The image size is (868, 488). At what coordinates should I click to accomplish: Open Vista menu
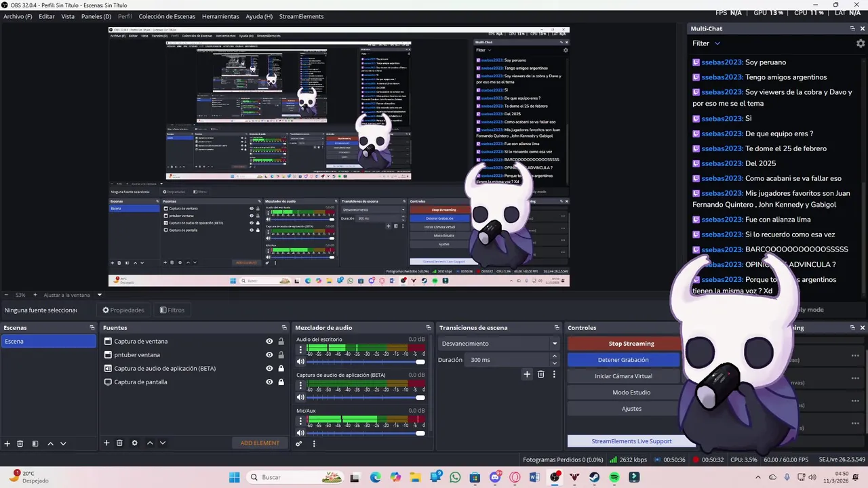68,16
